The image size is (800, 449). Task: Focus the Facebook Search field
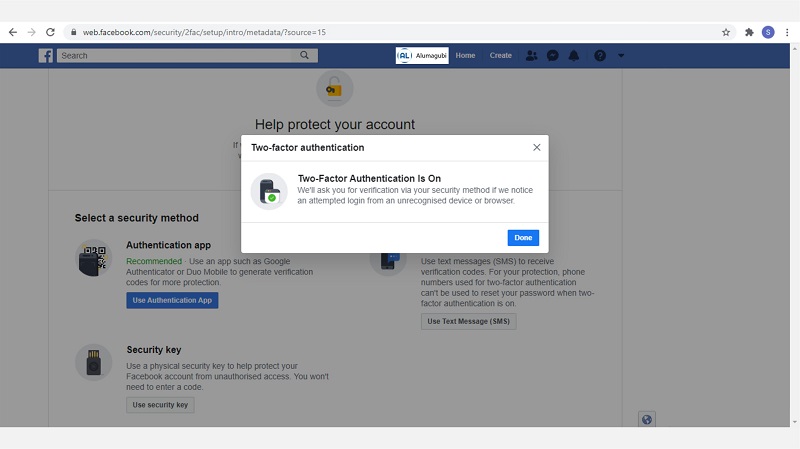coord(178,56)
